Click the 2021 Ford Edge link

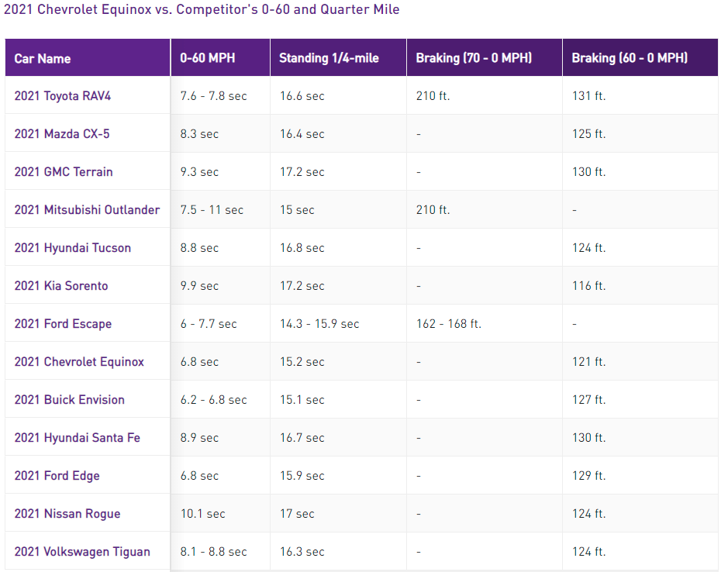coord(57,476)
